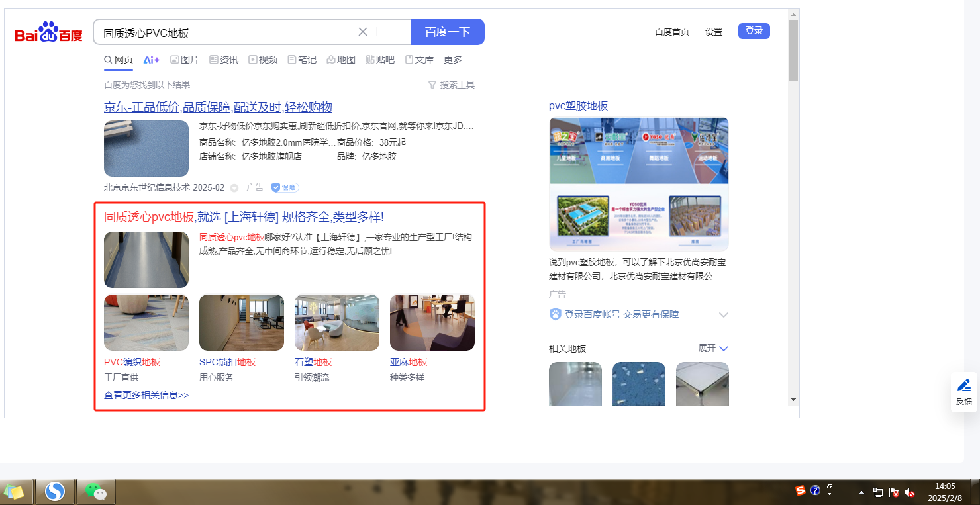Switch to the 图片 search tab

coord(185,60)
